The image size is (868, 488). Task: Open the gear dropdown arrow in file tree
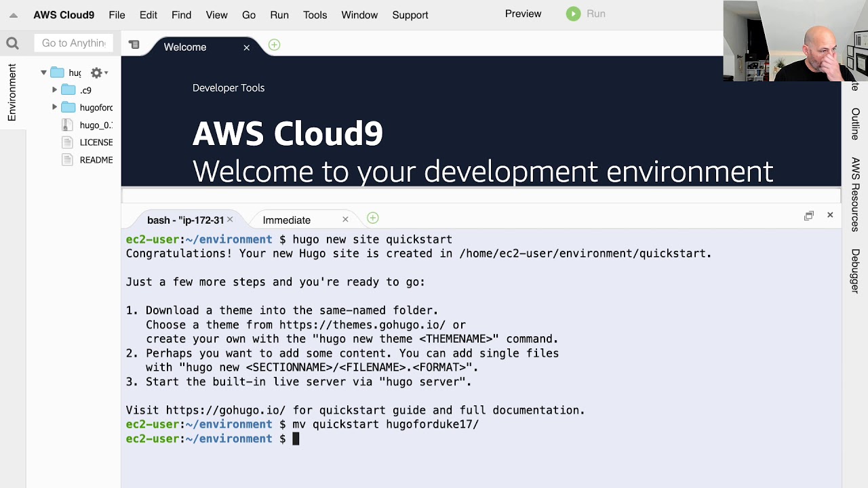[x=106, y=73]
